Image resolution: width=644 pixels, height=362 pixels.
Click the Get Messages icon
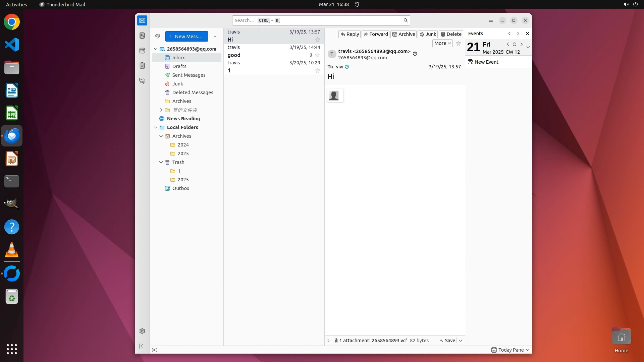point(158,36)
